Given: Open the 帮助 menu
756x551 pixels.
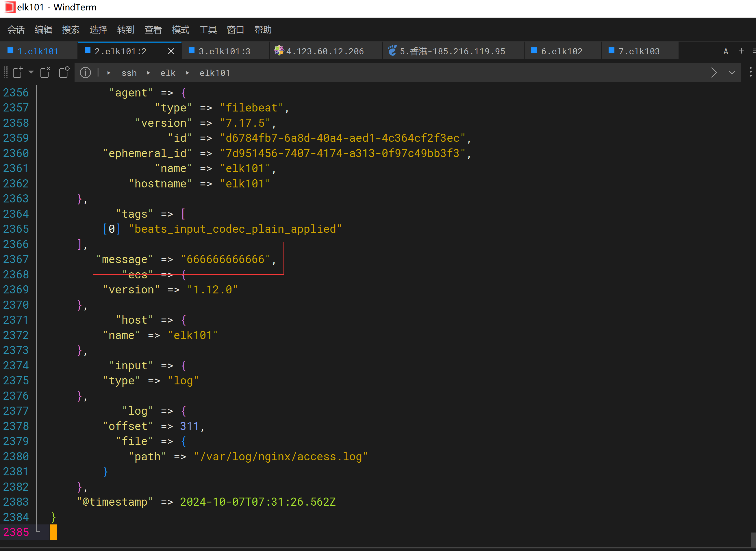Looking at the screenshot, I should tap(263, 30).
